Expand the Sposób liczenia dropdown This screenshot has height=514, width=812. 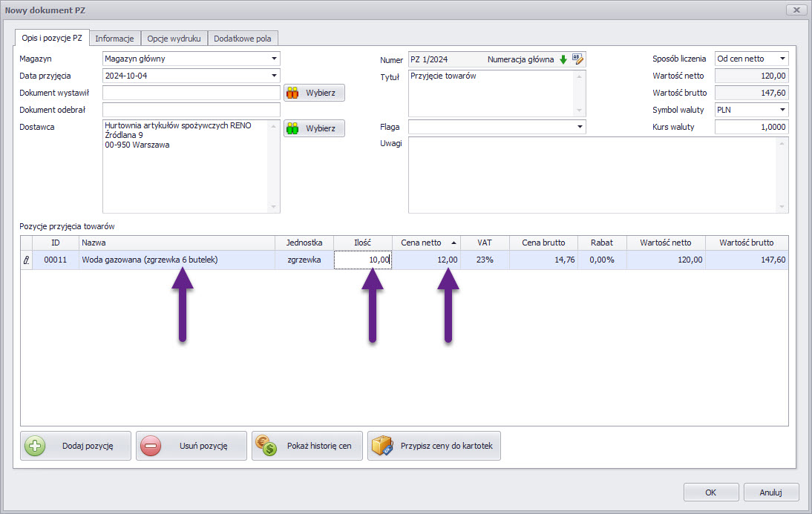coord(782,59)
